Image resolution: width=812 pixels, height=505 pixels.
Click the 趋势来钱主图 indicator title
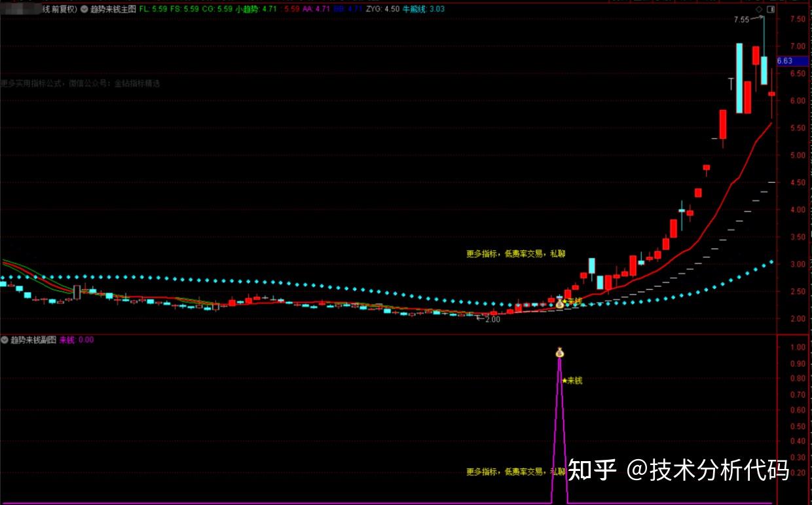click(x=113, y=9)
